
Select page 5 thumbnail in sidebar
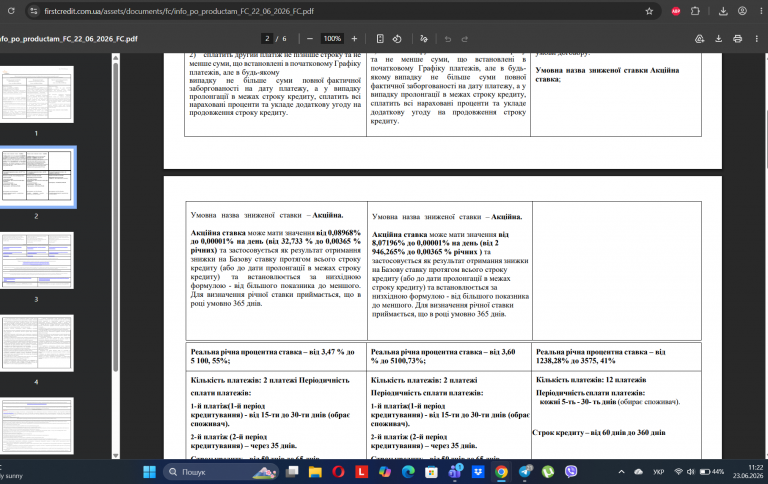pos(37,426)
